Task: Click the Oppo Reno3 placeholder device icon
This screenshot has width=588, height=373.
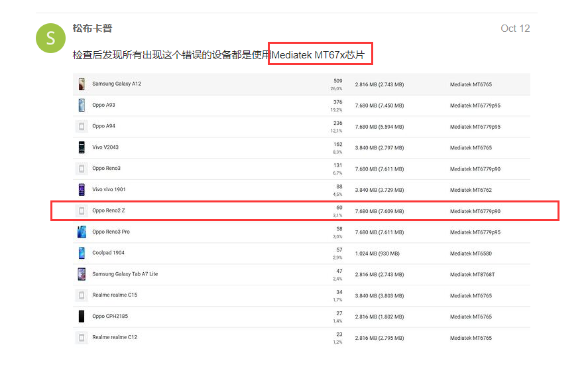Action: click(x=82, y=169)
